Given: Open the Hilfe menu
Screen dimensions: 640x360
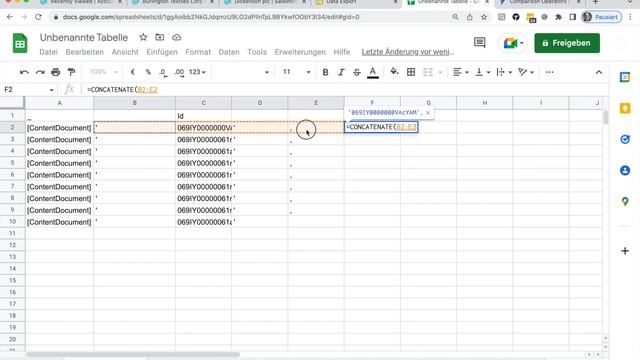Looking at the screenshot, I should [342, 52].
